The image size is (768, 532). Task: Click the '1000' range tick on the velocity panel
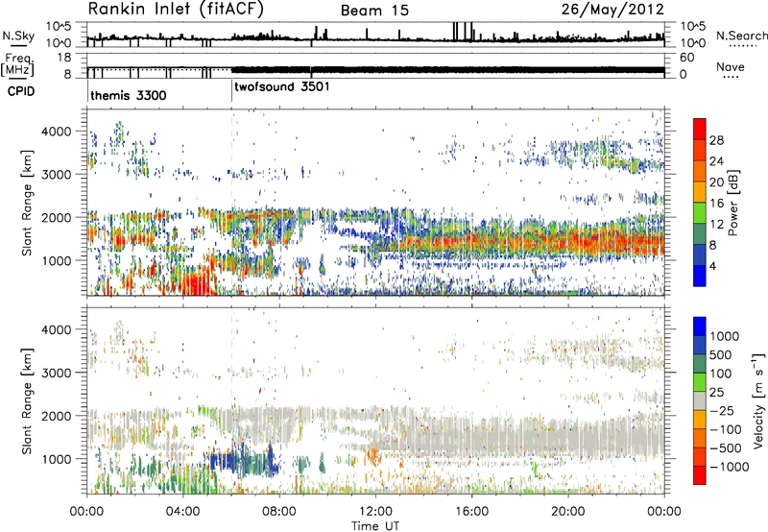(x=57, y=459)
